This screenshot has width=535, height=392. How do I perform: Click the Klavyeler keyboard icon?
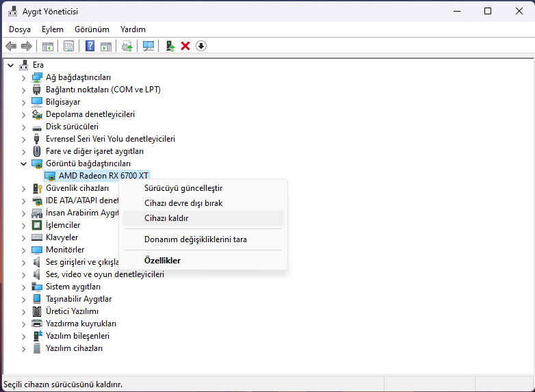click(x=37, y=237)
